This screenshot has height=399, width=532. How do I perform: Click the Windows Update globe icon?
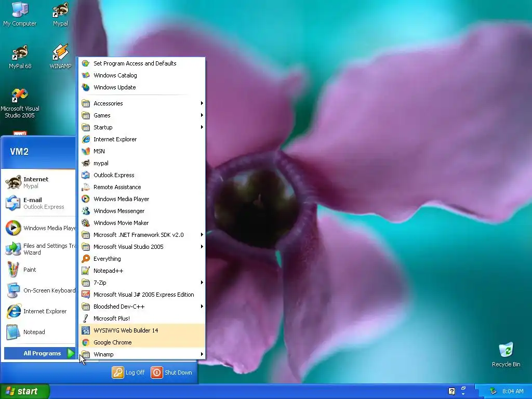click(86, 87)
